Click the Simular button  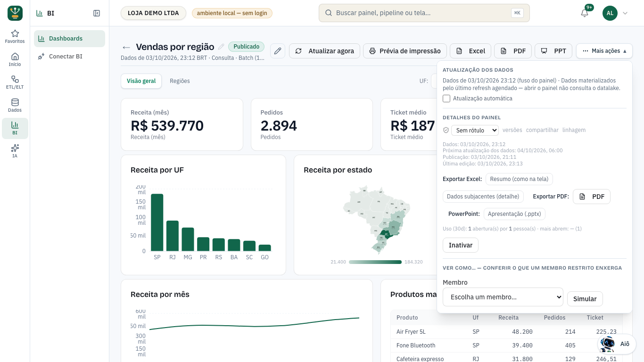pos(585,299)
